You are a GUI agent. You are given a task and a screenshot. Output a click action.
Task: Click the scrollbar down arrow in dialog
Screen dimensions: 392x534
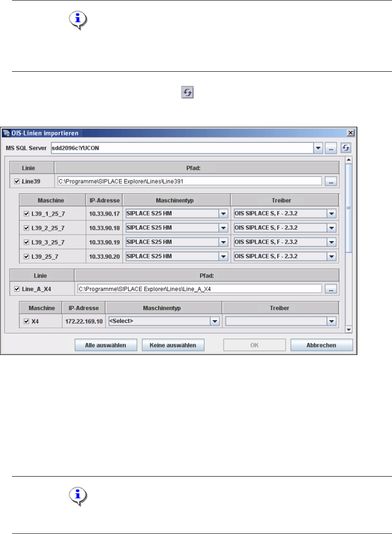pyautogui.click(x=349, y=329)
